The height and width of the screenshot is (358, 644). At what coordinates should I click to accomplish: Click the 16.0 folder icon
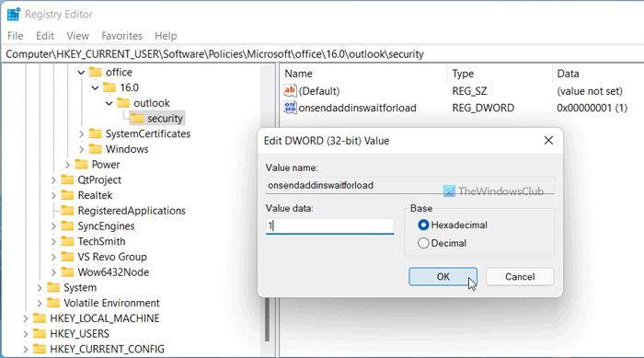tap(109, 87)
